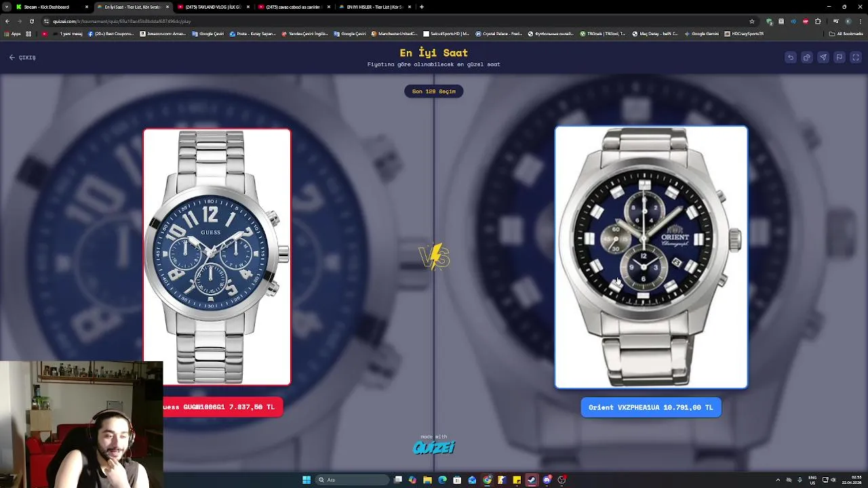Viewport: 868px width, 488px height.
Task: Open a new browser tab
Action: 422,7
